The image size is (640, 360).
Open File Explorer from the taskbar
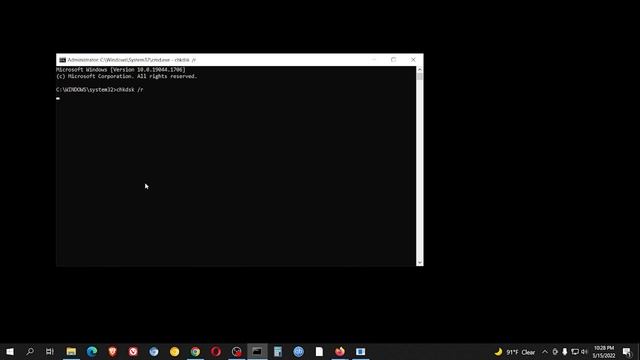(x=71, y=351)
